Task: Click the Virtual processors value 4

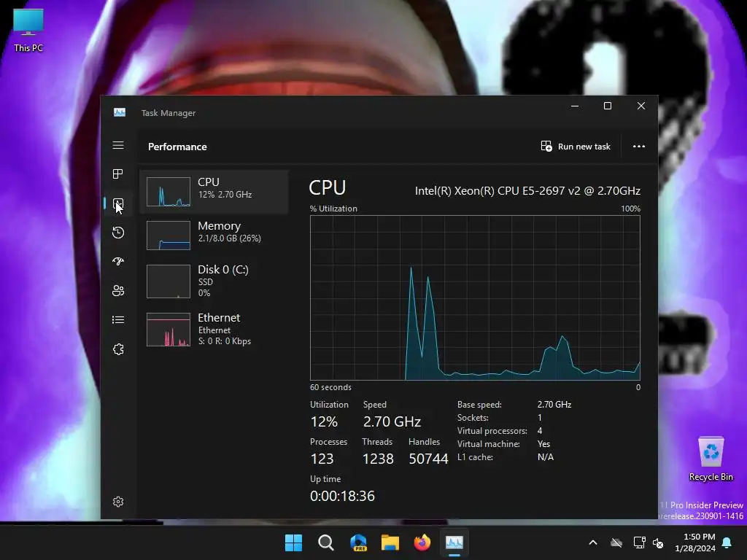Action: click(540, 431)
